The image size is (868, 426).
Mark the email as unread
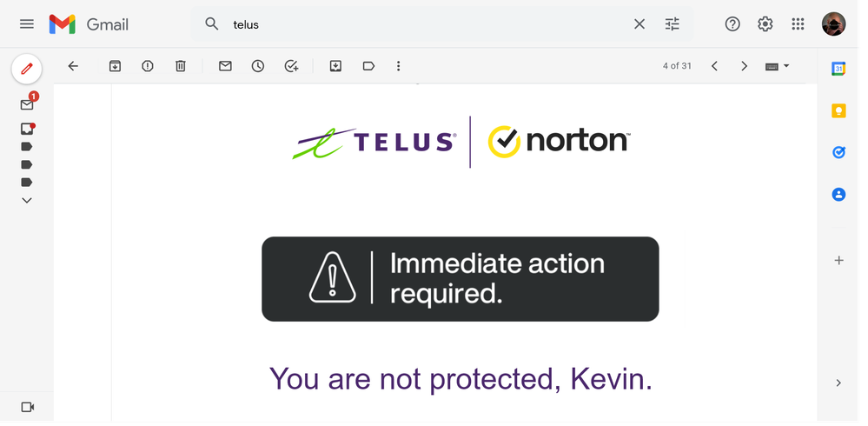coord(225,66)
